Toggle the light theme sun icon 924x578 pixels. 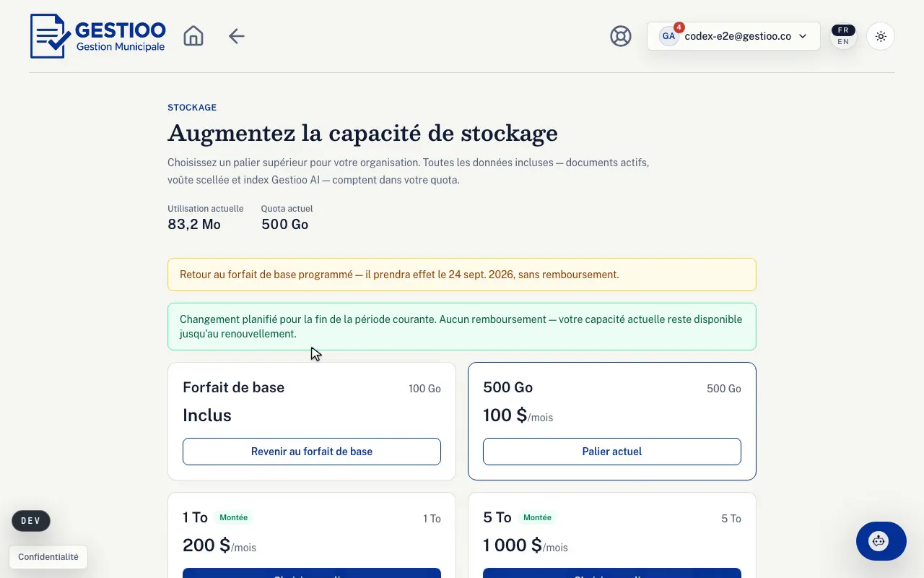[x=881, y=36]
